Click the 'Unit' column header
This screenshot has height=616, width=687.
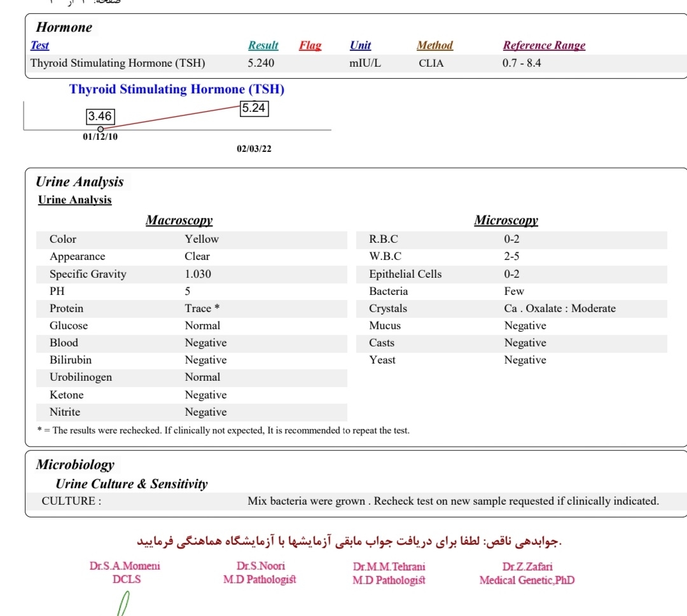coord(360,46)
